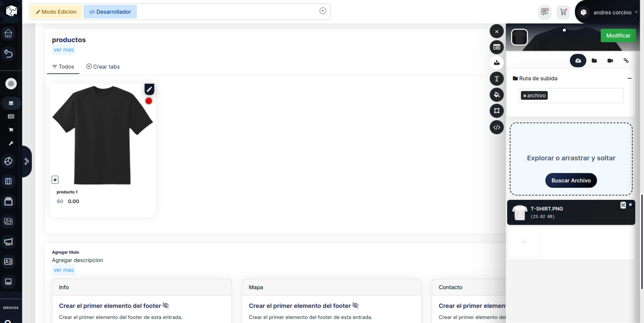This screenshot has width=644, height=323.
Task: Open the video source icon
Action: click(x=610, y=60)
